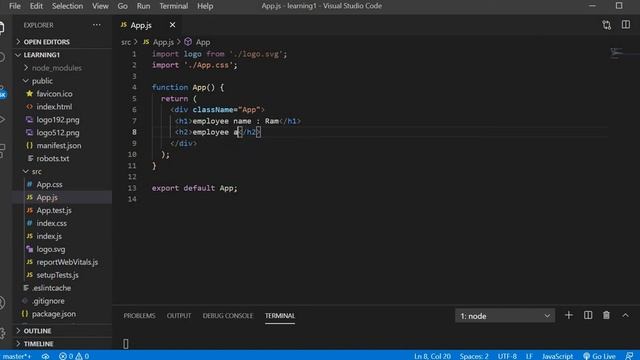The image size is (640, 360).
Task: Click src in the breadcrumb path
Action: (126, 42)
